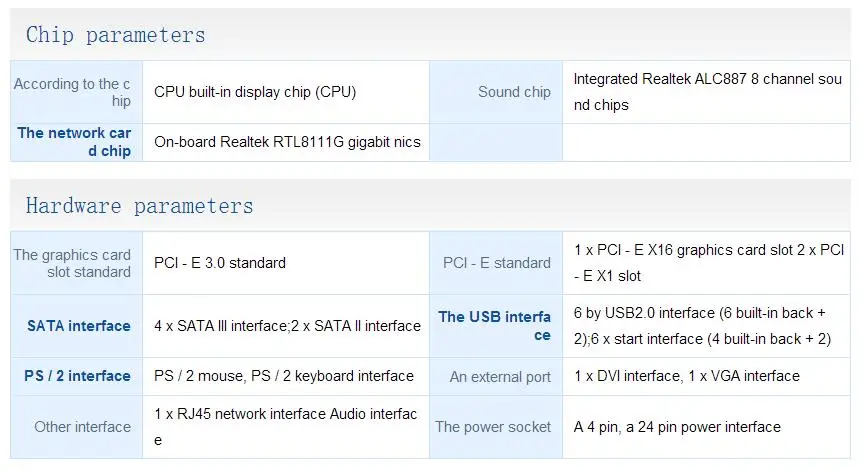Viewport: 866px width, 471px height.
Task: Select the 'CPU built-in display chip (CPU)' value
Action: [x=255, y=92]
